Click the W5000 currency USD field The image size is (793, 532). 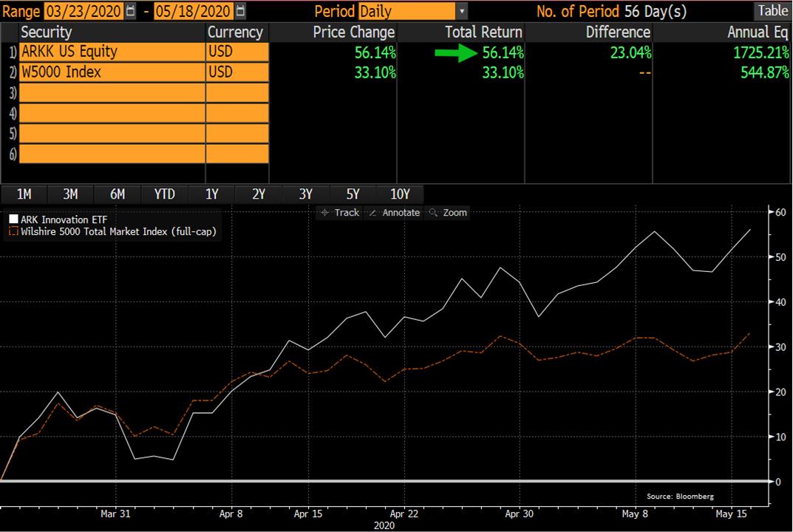coord(237,72)
